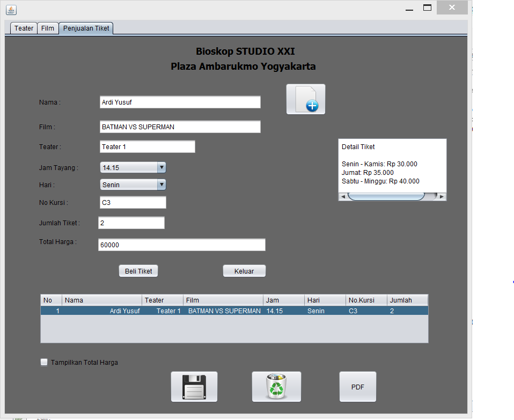Click the floppy disk save button

[194, 387]
